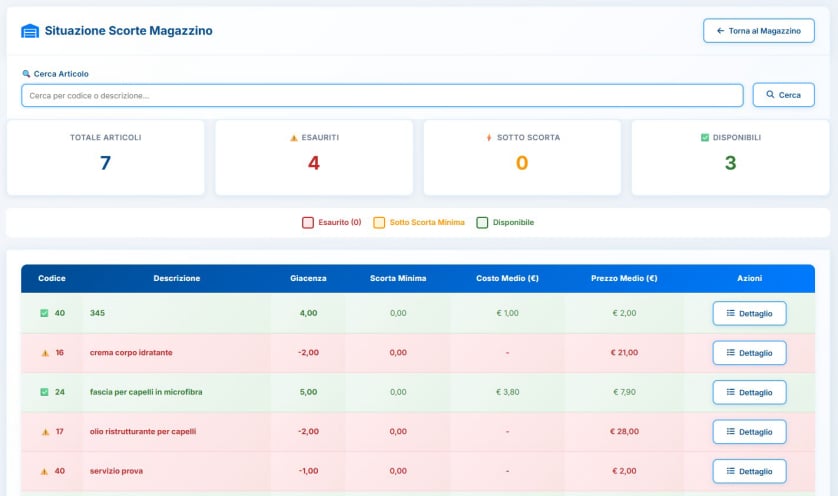This screenshot has height=496, width=838.
Task: Click the green check icon on Disponibili card
Action: [705, 138]
